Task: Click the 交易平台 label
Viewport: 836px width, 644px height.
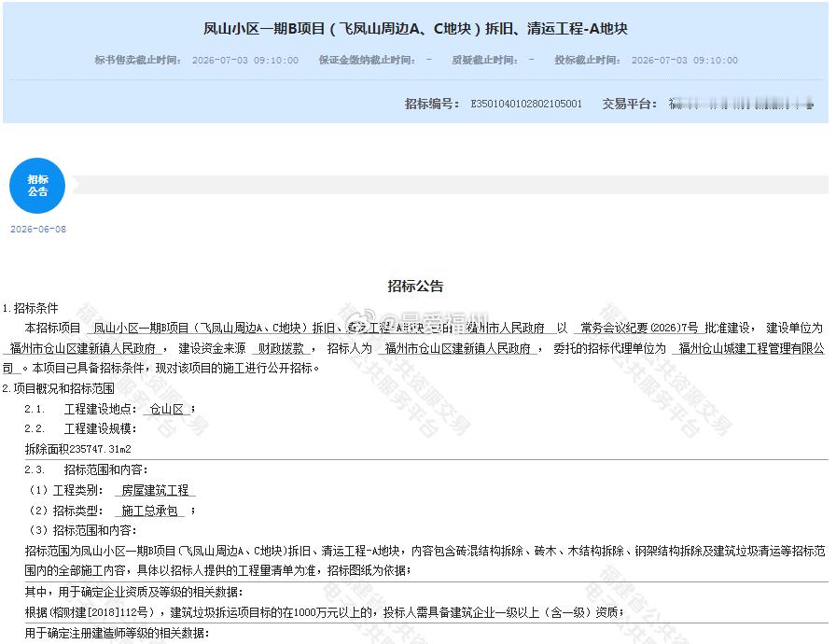Action: [x=629, y=104]
